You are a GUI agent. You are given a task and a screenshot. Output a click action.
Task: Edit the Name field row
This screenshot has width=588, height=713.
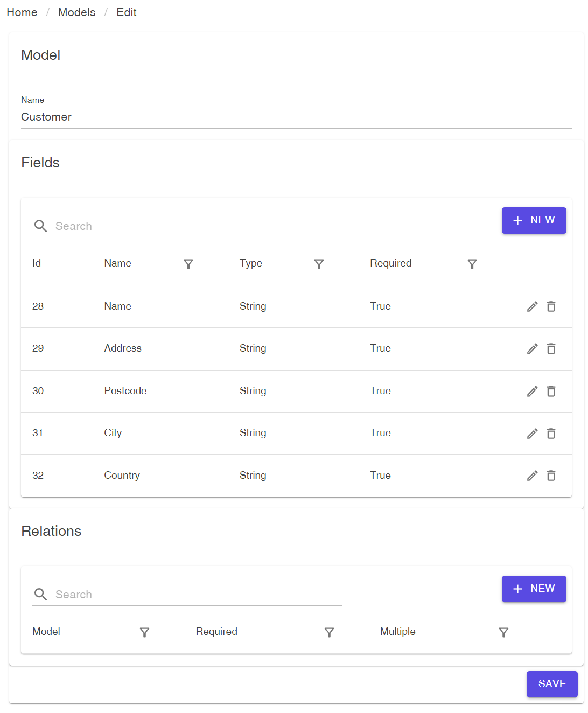(x=532, y=306)
